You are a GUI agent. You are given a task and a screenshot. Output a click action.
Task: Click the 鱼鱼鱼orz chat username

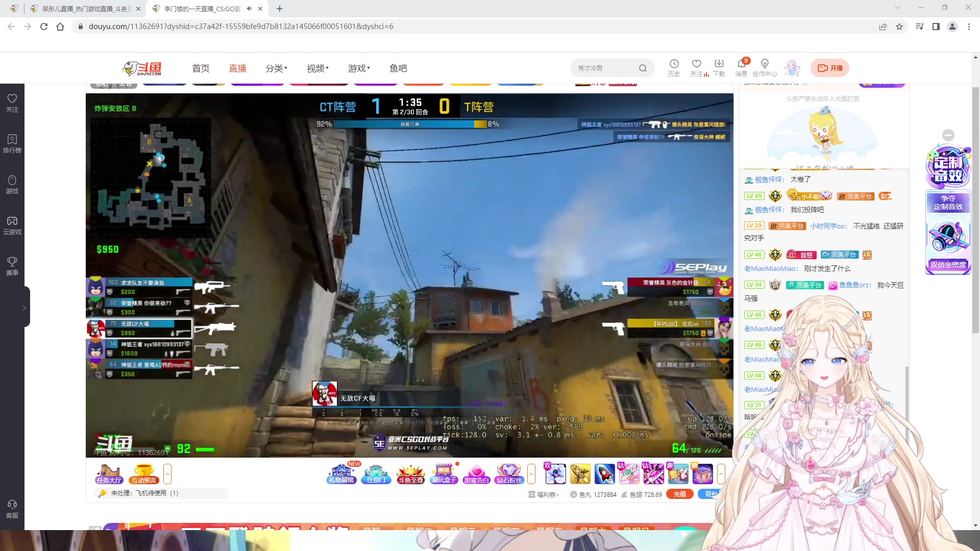pos(855,285)
